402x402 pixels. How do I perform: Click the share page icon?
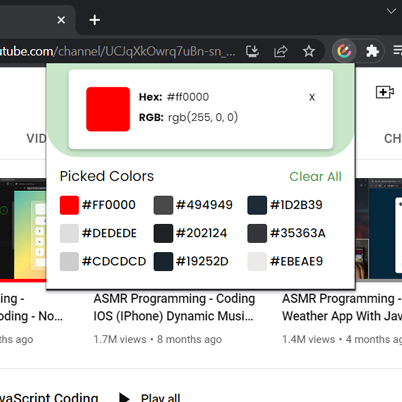(x=280, y=51)
